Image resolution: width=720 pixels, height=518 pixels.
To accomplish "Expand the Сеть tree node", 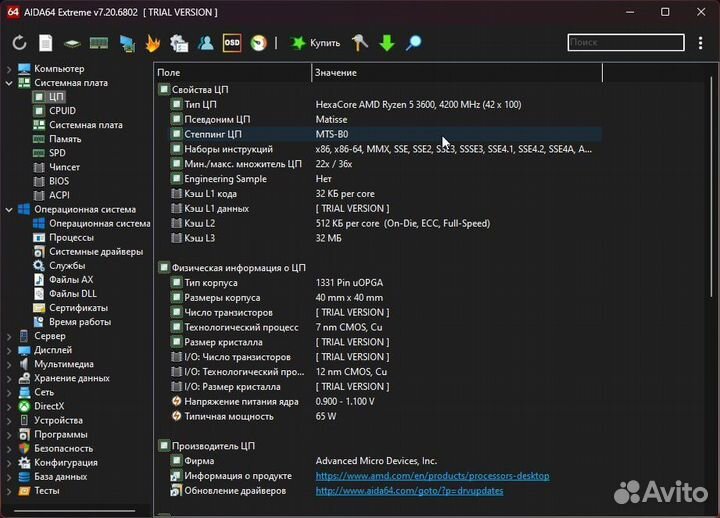I will (x=9, y=393).
